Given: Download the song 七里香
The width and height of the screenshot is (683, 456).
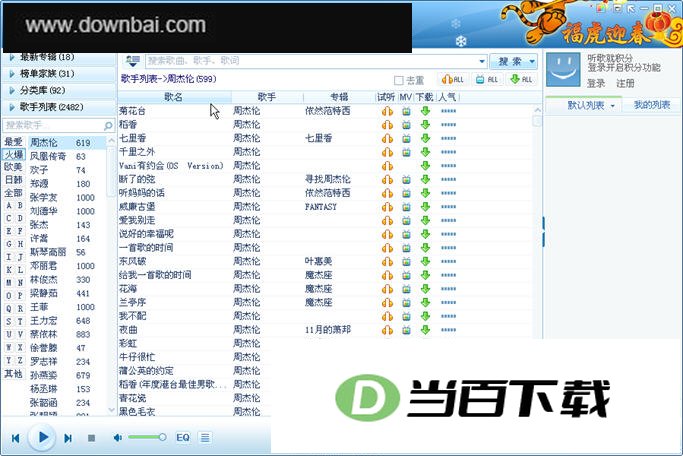Looking at the screenshot, I should pyautogui.click(x=426, y=138).
